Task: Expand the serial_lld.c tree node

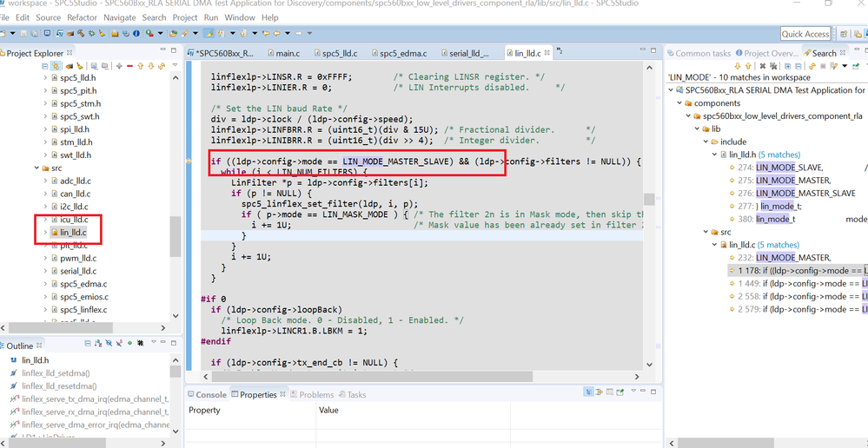Action: coord(45,271)
